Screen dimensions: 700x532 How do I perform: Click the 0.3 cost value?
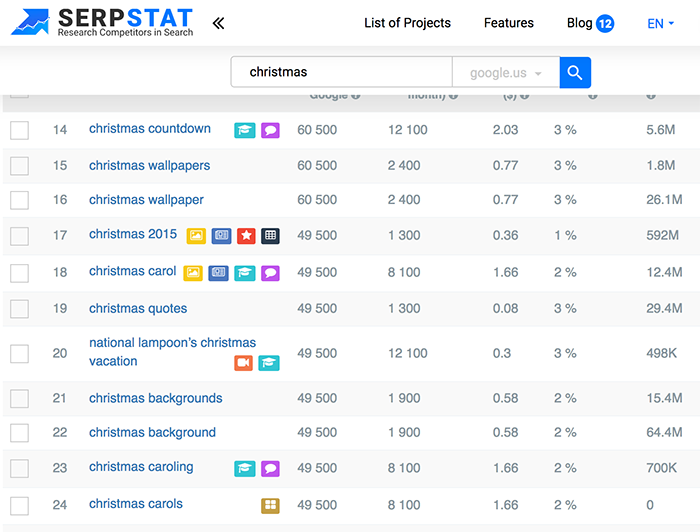tap(502, 353)
